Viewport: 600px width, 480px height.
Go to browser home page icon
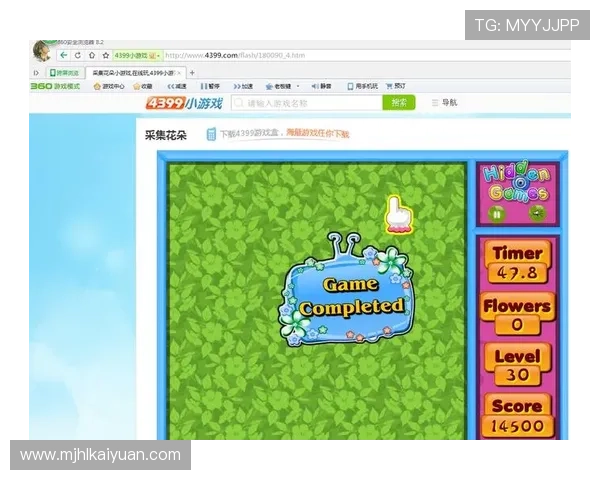92,55
